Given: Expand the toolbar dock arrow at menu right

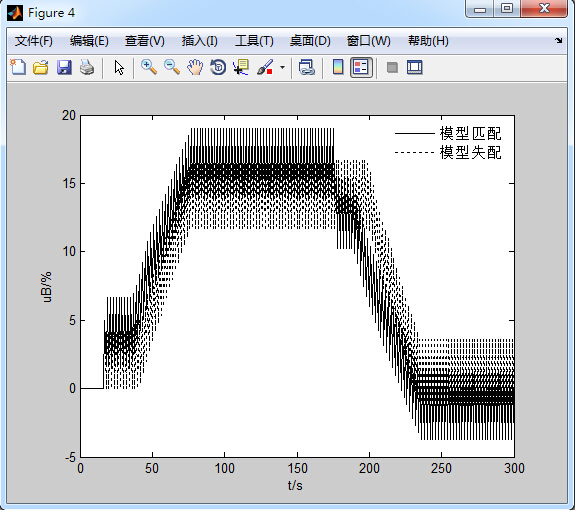Looking at the screenshot, I should [558, 40].
